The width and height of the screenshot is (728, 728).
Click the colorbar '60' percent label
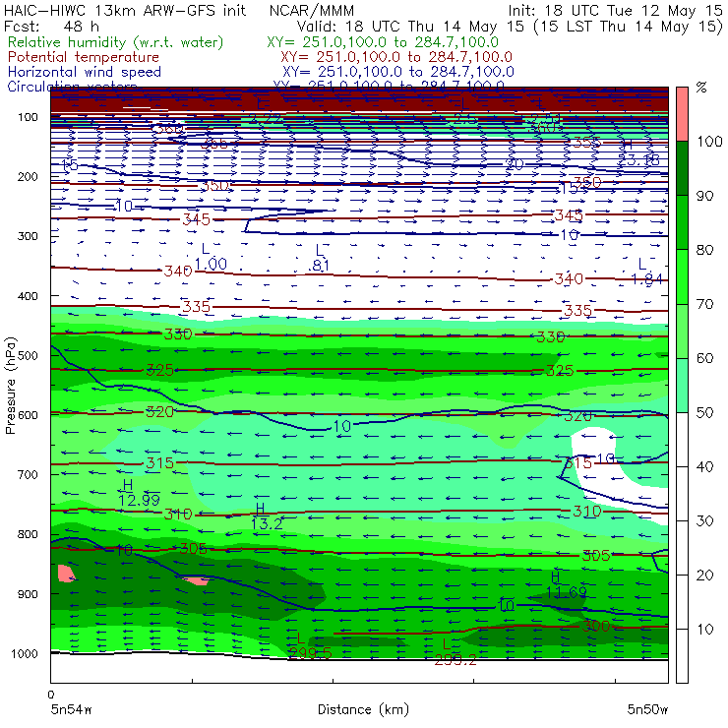[705, 358]
